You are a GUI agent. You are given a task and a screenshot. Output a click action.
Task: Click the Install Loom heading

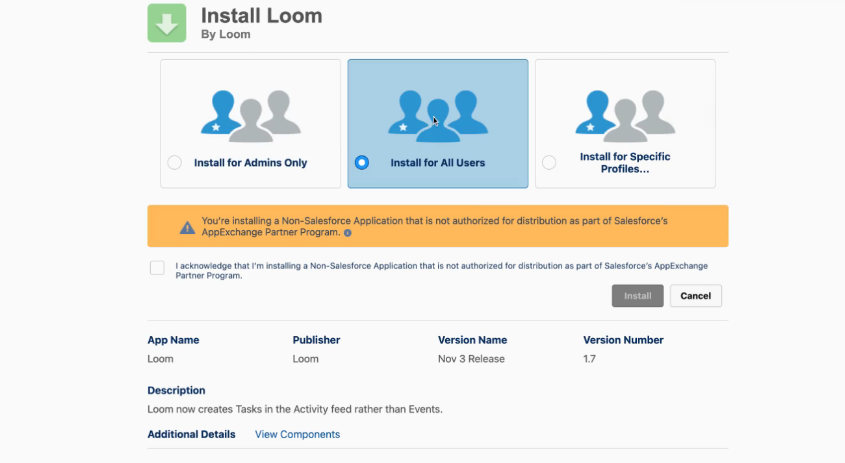coord(262,16)
